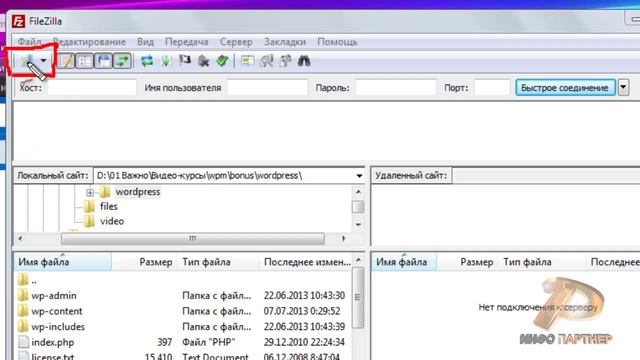Open the Локальный сайт path dropdown
640x360 pixels.
pos(359,176)
